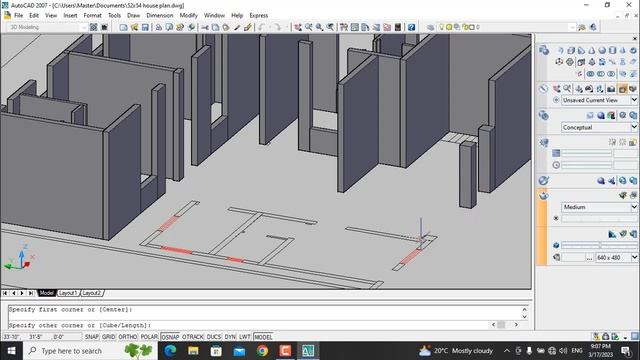The width and height of the screenshot is (640, 360).
Task: Click the Save diskette icon
Action: tap(145, 27)
